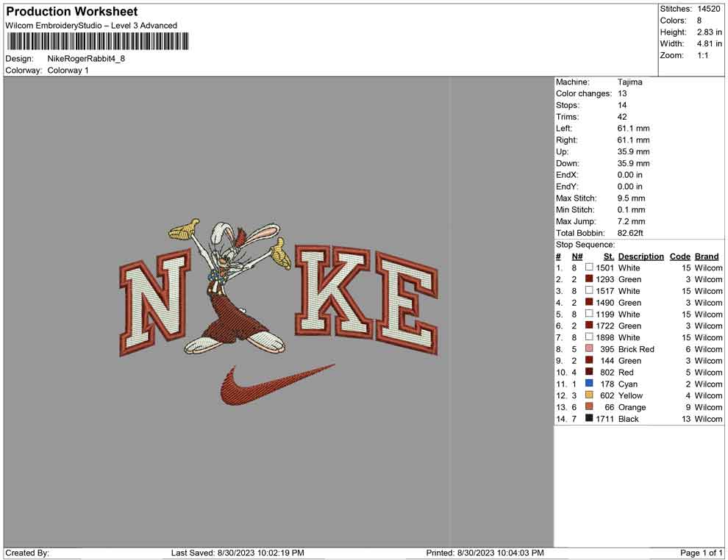Click the Wilcom EmbroideryStudio Level 3 Advanced text
The image size is (728, 560).
point(91,26)
